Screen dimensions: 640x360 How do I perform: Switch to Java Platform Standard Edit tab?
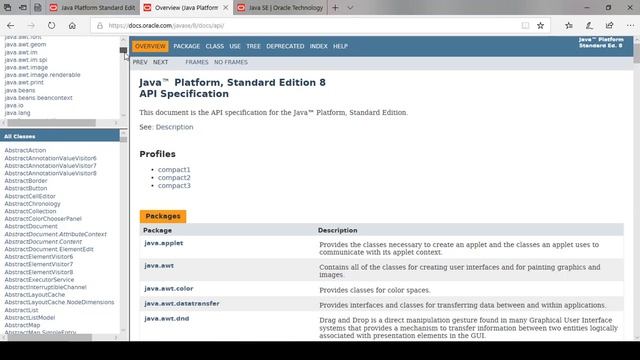click(92, 8)
